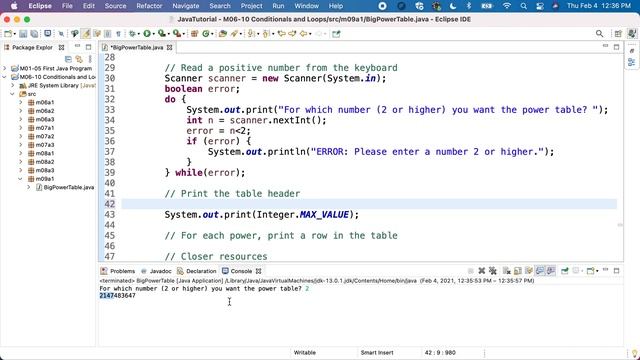Open the Project menu
The image size is (640, 360).
click(251, 6)
